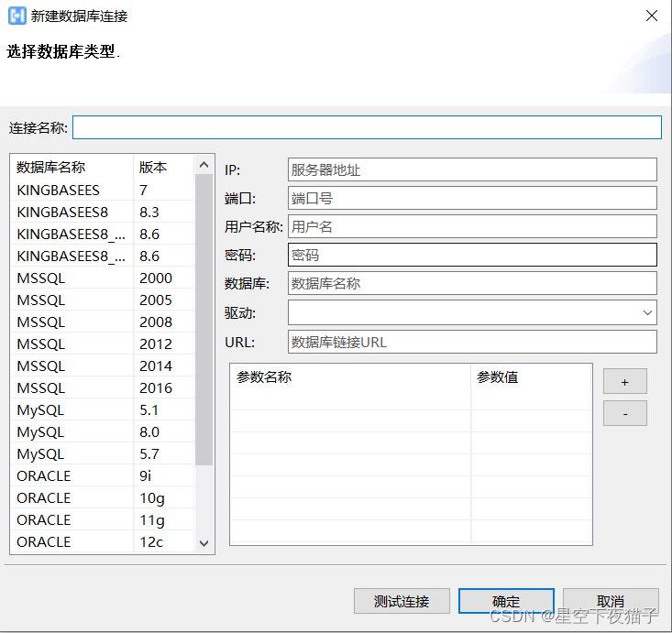The image size is (672, 633).
Task: Select MySQL 5.1 row
Action: pos(103,409)
